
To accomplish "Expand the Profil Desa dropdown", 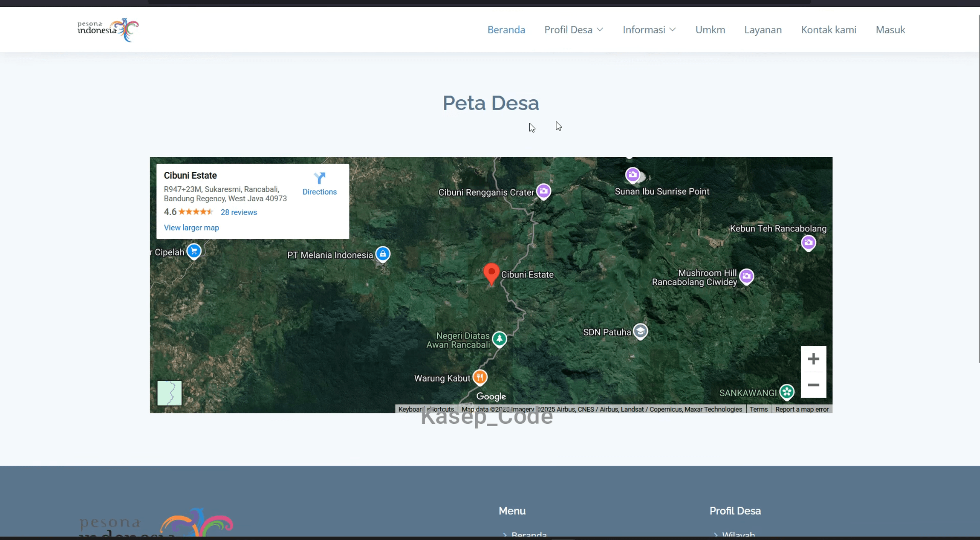I will pos(574,30).
